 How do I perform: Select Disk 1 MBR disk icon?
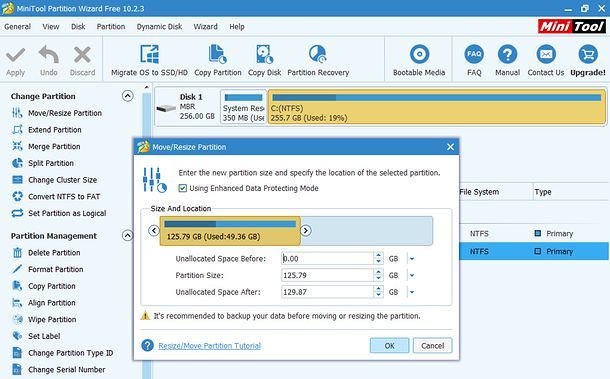tap(166, 108)
